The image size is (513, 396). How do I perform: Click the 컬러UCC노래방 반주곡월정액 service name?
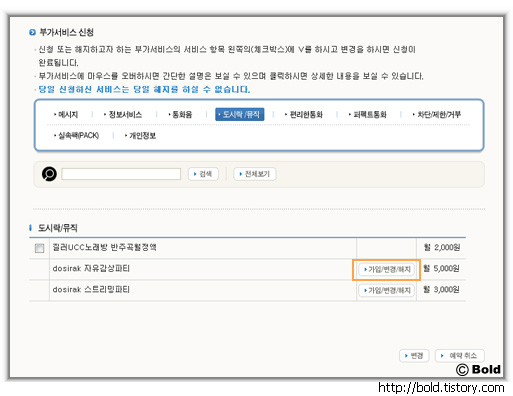pyautogui.click(x=104, y=247)
